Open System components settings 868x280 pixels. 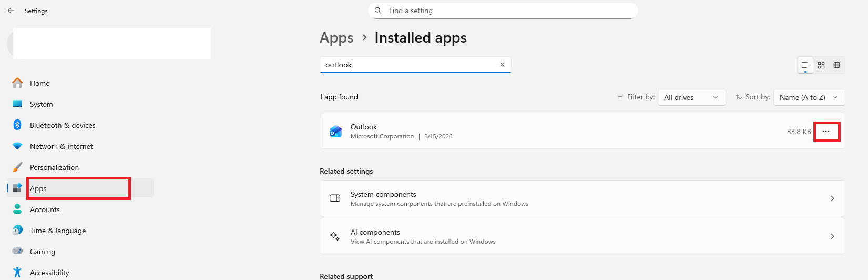pos(583,198)
